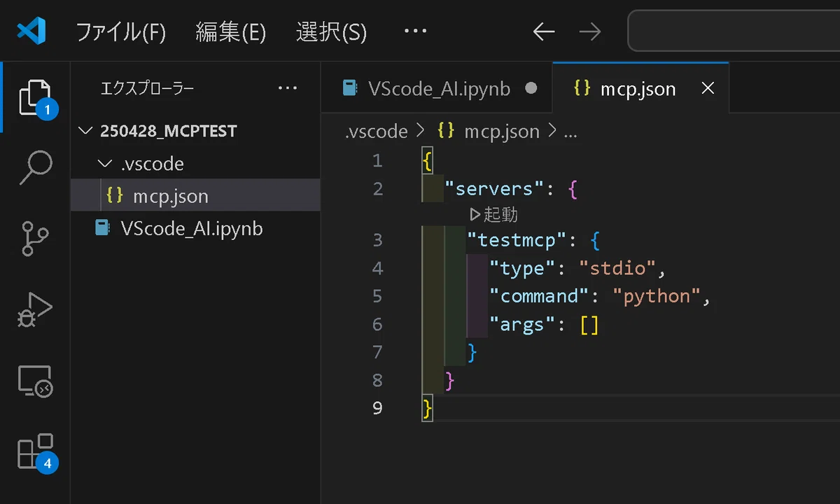Open the Remote Explorer view icon

(x=35, y=381)
